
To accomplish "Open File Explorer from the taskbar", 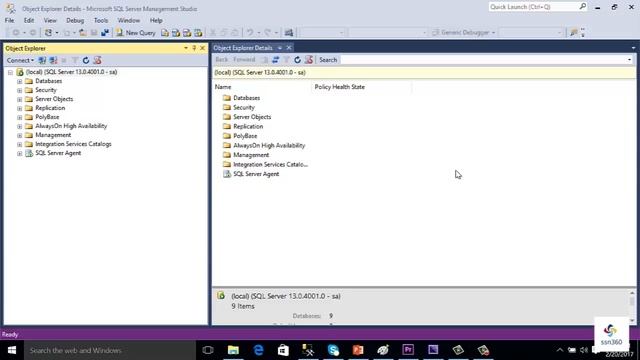I will (x=233, y=350).
